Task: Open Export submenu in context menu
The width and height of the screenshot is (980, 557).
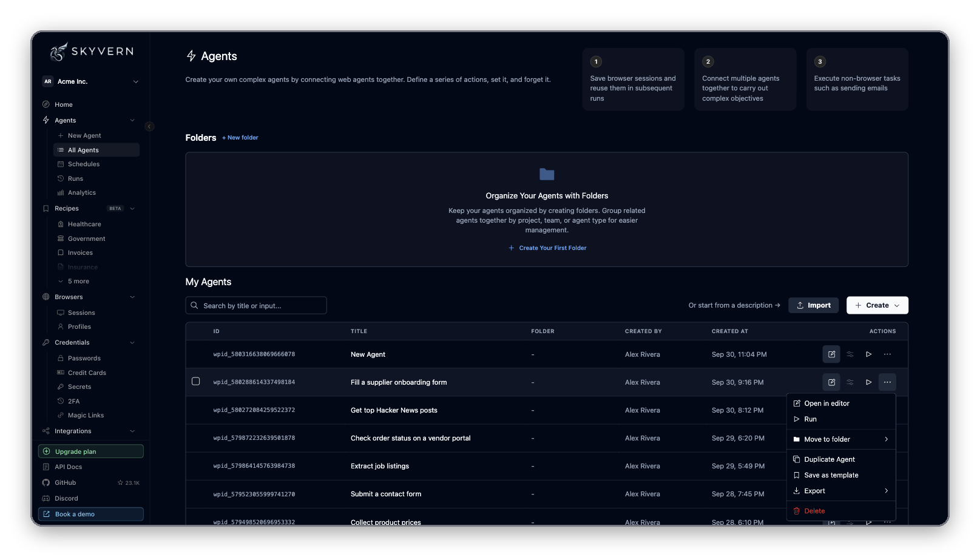Action: 841,491
